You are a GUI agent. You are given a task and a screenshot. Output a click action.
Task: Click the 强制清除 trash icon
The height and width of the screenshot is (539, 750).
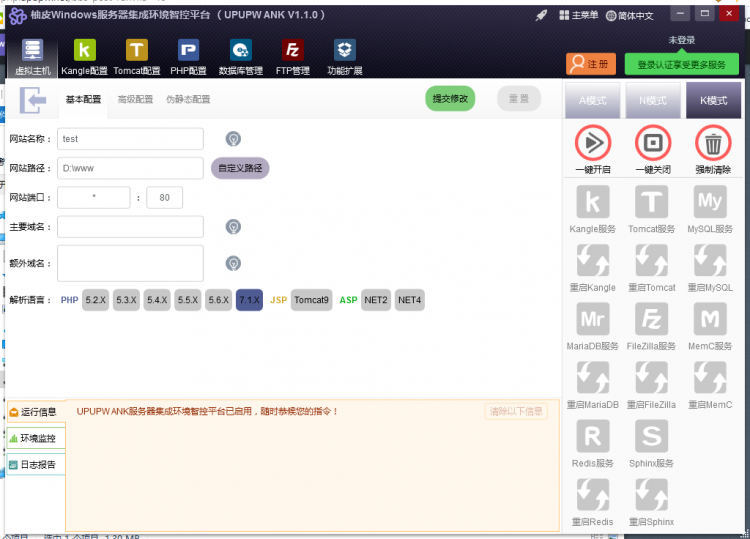(x=712, y=144)
